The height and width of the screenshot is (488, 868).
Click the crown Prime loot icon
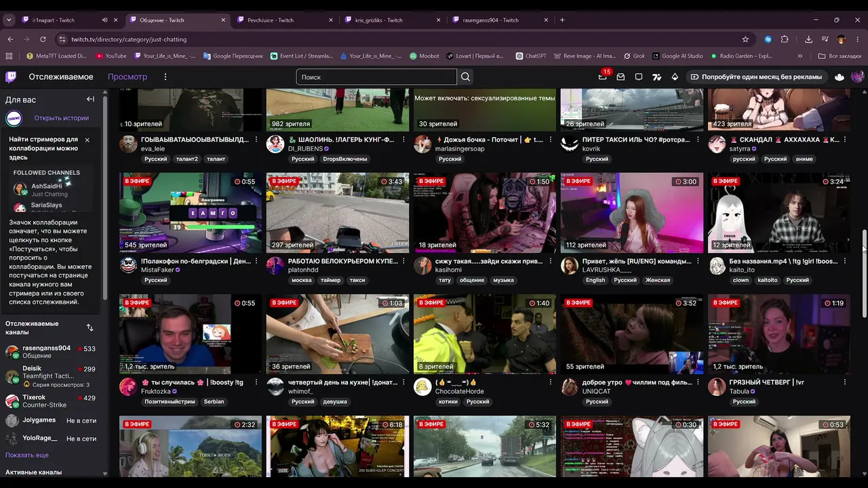coord(840,77)
